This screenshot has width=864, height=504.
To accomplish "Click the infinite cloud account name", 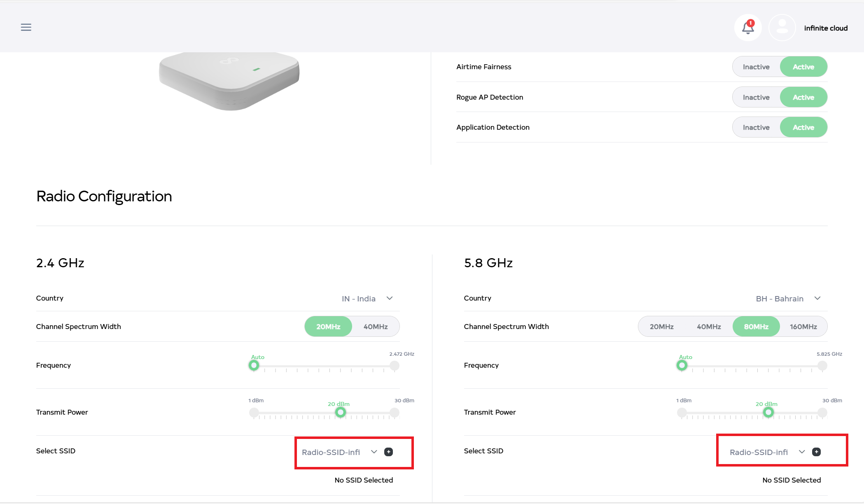I will [826, 28].
